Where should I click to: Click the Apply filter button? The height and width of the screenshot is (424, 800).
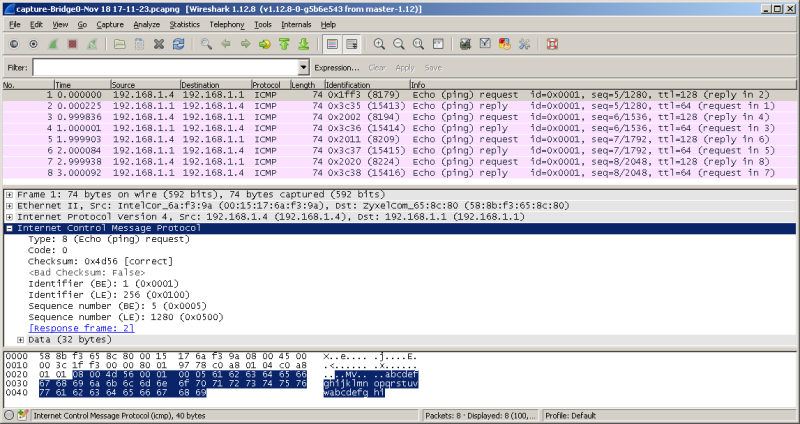(x=405, y=67)
